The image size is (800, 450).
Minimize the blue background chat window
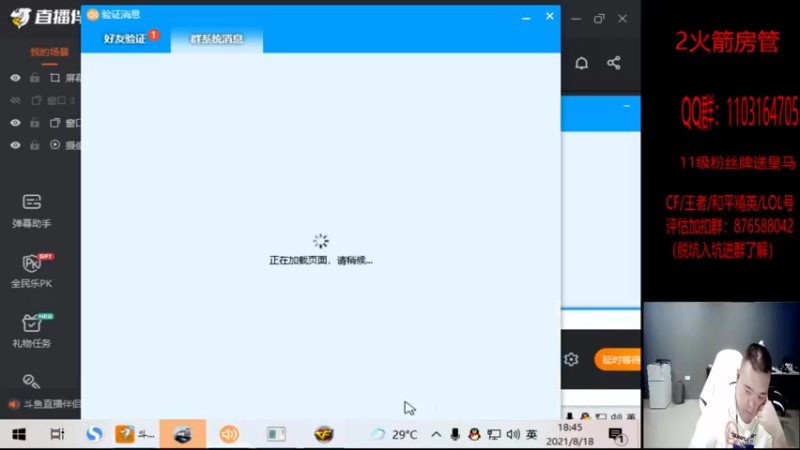pyautogui.click(x=627, y=106)
